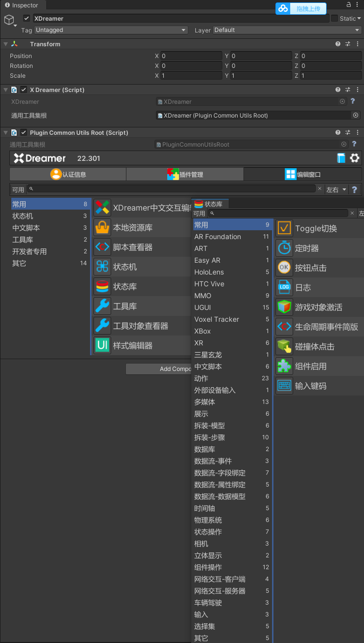Viewport: 364px width, 643px height.
Task: Click the inspector lock icon
Action: (349, 5)
